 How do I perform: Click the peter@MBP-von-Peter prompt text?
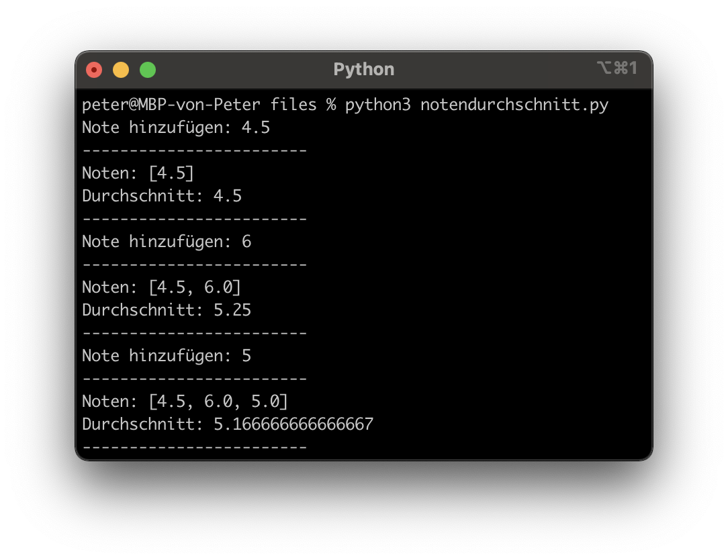click(x=171, y=105)
